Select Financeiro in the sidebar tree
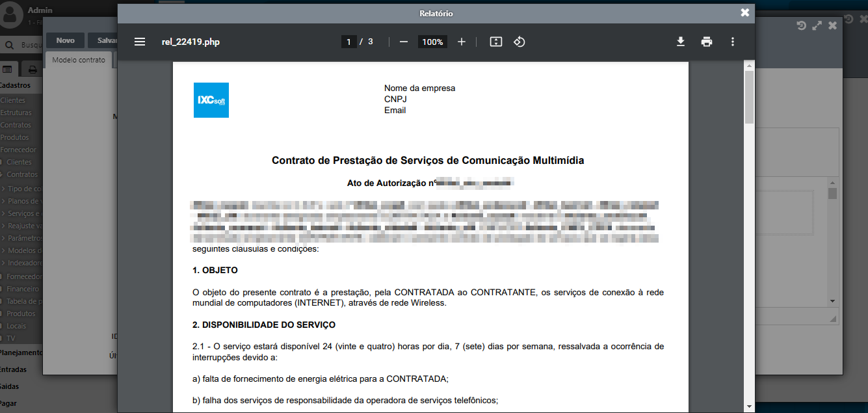Viewport: 868px width, 413px height. pyautogui.click(x=23, y=289)
